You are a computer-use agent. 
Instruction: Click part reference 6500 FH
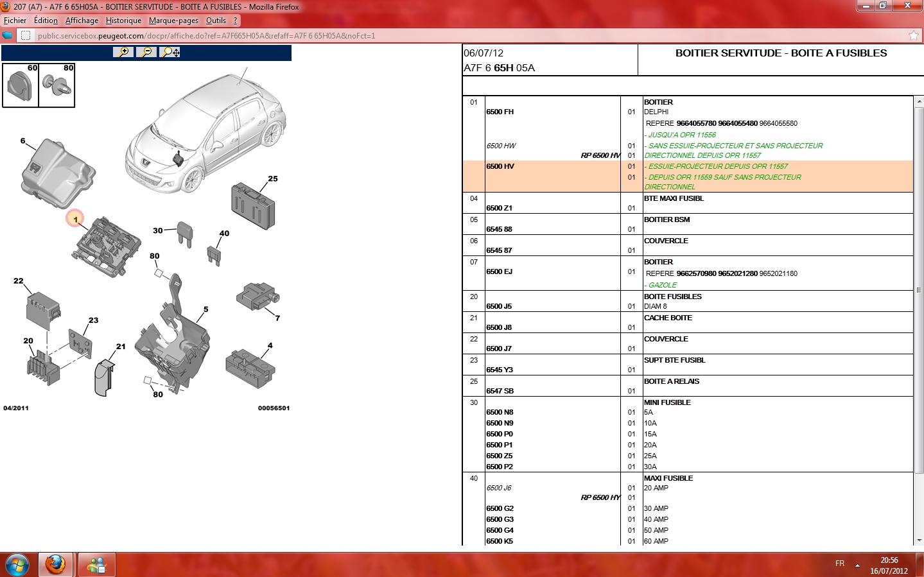click(x=500, y=112)
